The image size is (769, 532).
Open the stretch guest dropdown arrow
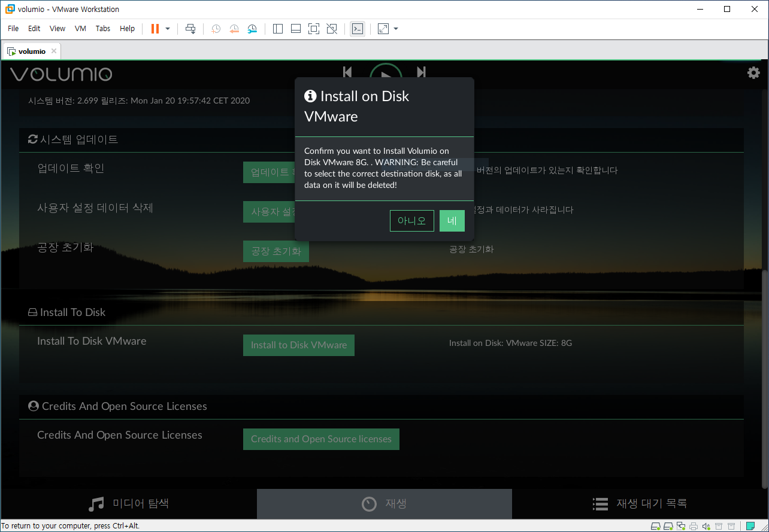(x=396, y=29)
